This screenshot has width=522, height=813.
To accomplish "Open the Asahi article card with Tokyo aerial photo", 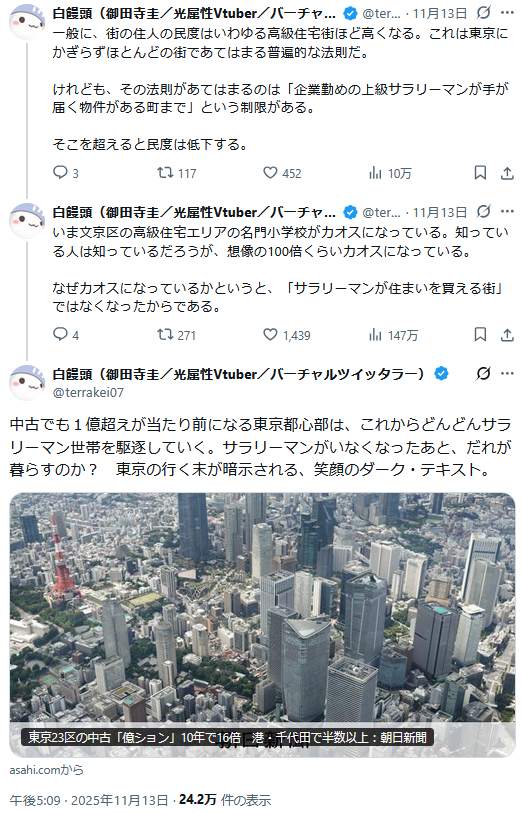I will tap(262, 624).
